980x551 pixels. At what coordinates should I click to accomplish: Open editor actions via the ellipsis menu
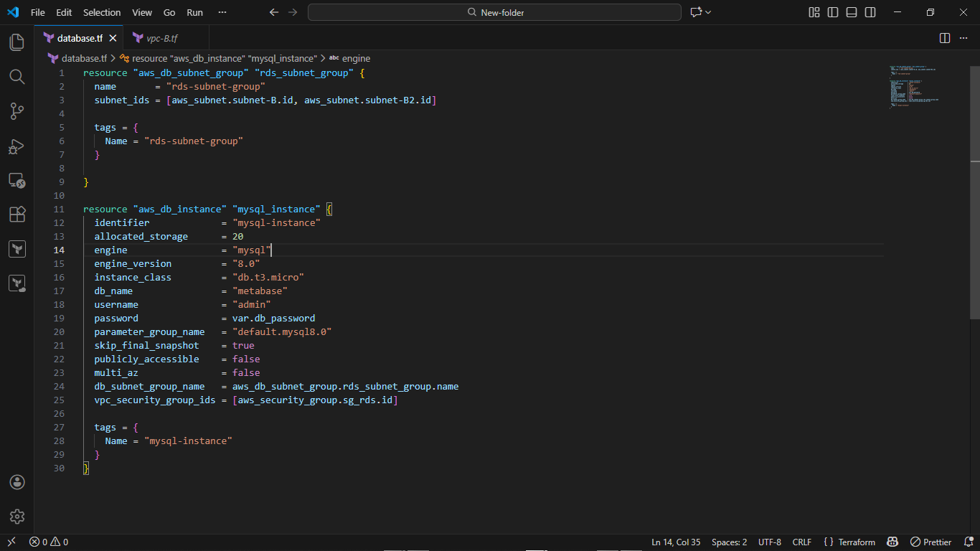coord(964,39)
